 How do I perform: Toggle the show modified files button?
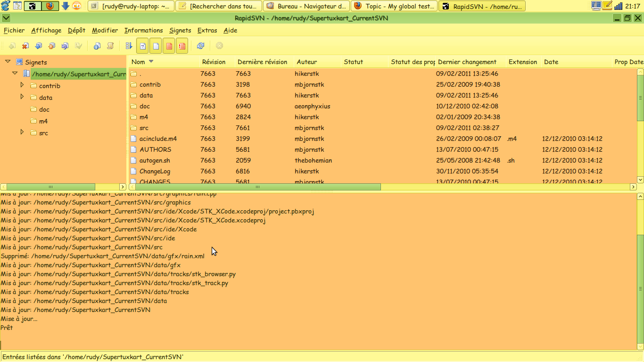point(169,46)
